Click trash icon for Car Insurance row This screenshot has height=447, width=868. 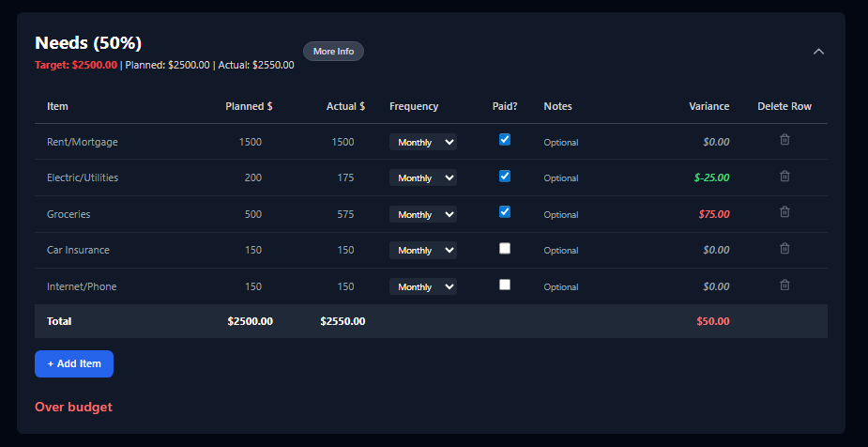784,248
